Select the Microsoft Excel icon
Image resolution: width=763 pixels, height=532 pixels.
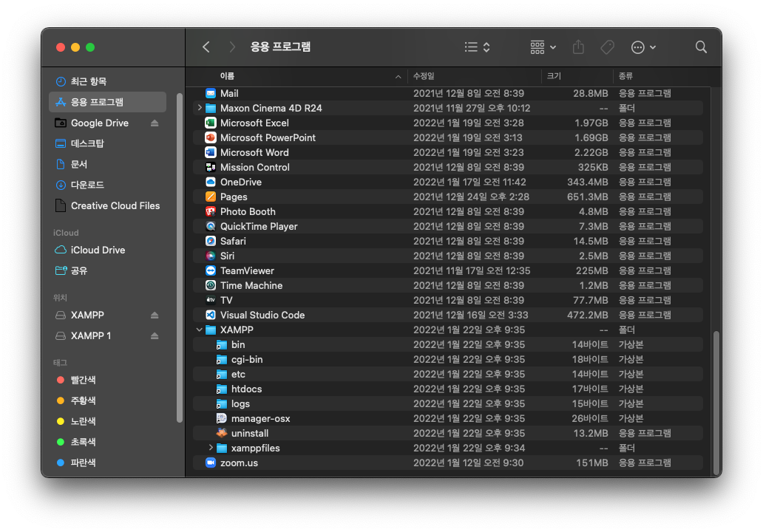pos(211,123)
